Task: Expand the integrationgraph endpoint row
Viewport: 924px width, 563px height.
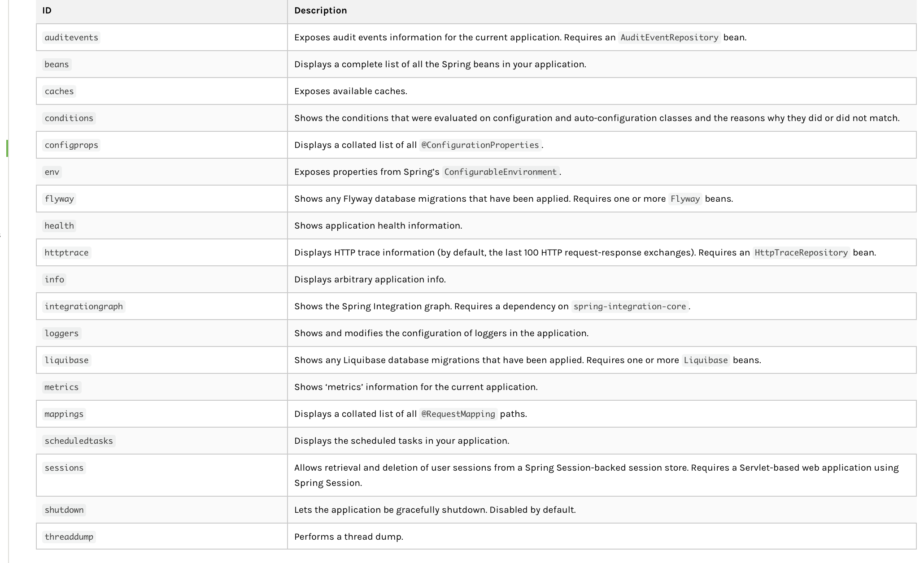Action: coord(84,306)
